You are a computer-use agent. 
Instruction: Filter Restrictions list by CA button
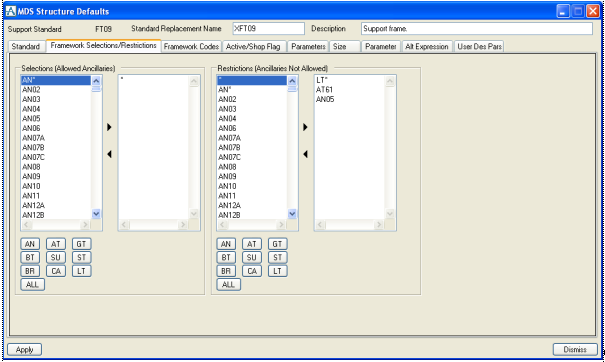coord(252,271)
